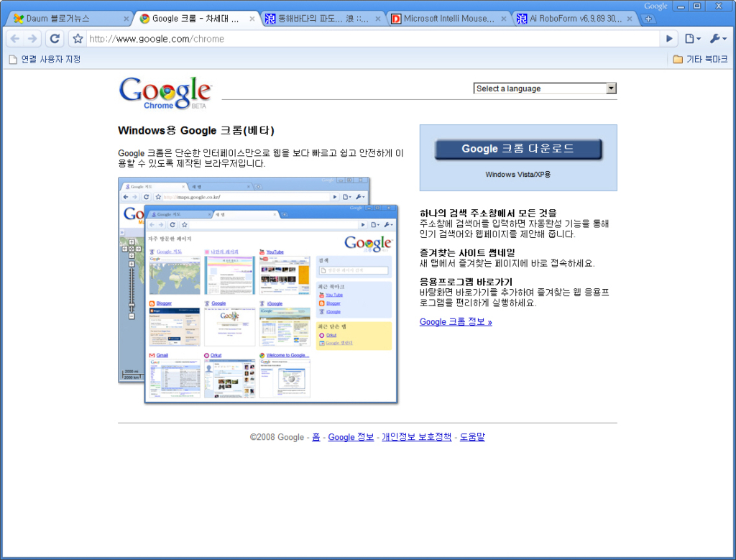Click the page icon beside 연결 사용자 지정

(x=13, y=59)
